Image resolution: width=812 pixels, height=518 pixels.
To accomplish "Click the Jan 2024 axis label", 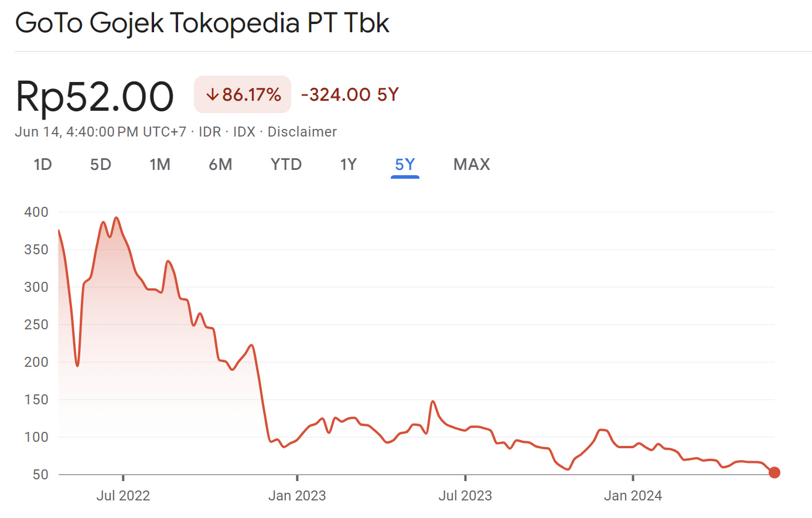I will (x=633, y=496).
